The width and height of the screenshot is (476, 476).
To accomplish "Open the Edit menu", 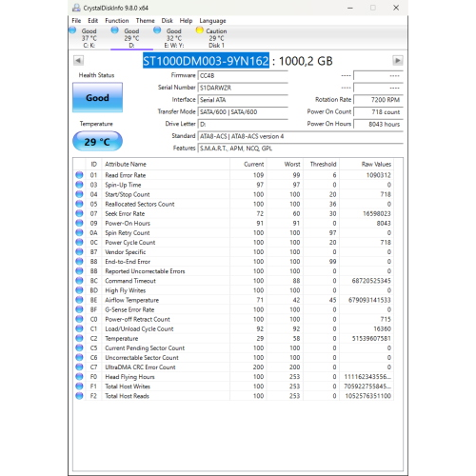I will [92, 21].
